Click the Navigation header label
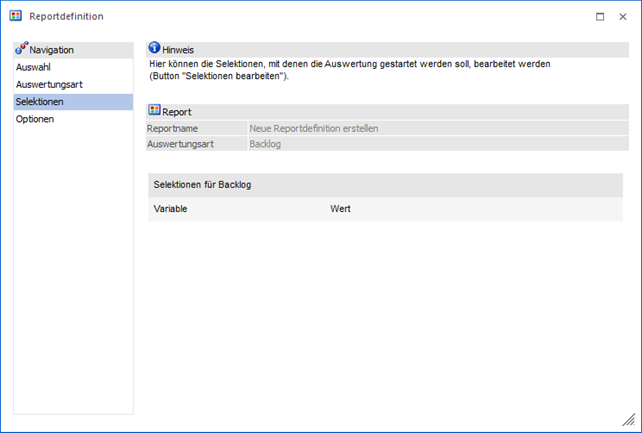 point(52,50)
